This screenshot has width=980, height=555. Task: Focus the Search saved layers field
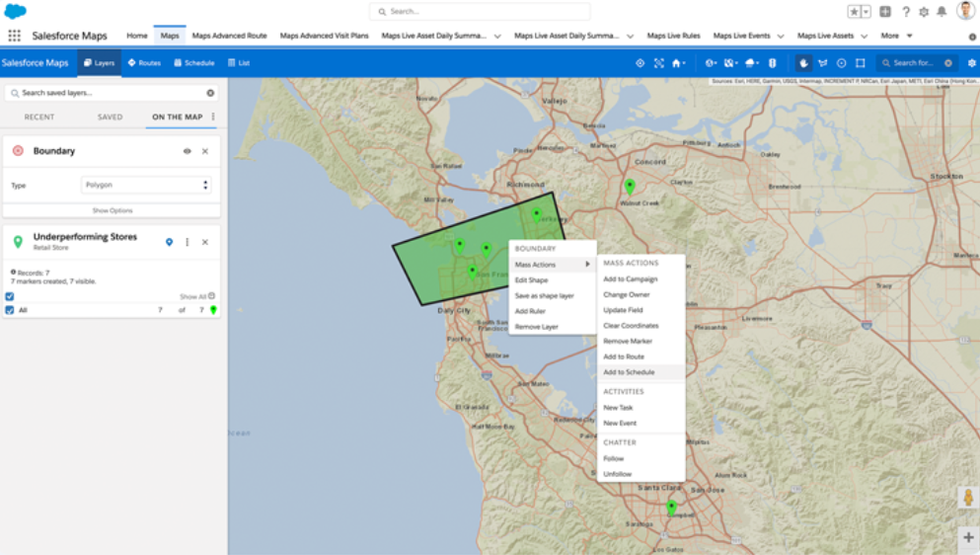(112, 93)
